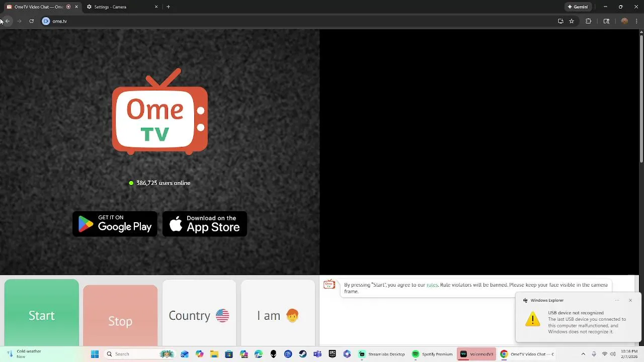Reload the ome.tv page
Screen dimensions: 644x362
(x=31, y=21)
